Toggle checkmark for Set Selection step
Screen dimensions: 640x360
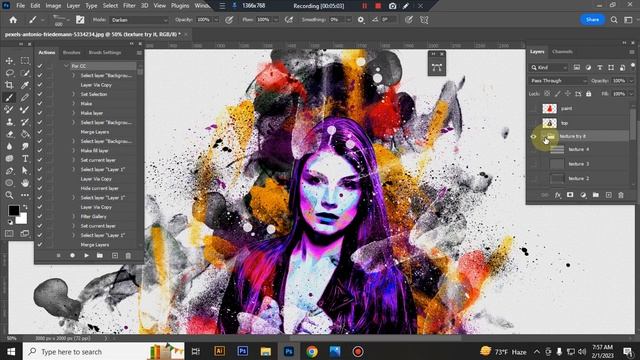click(40, 94)
